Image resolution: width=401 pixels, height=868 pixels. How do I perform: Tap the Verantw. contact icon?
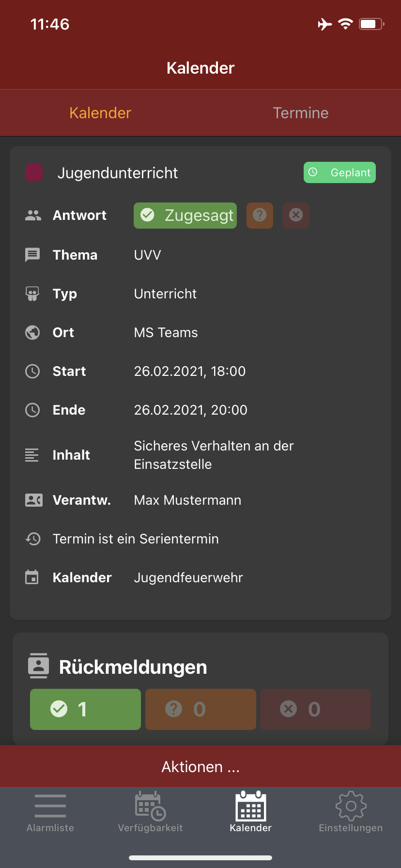[33, 500]
